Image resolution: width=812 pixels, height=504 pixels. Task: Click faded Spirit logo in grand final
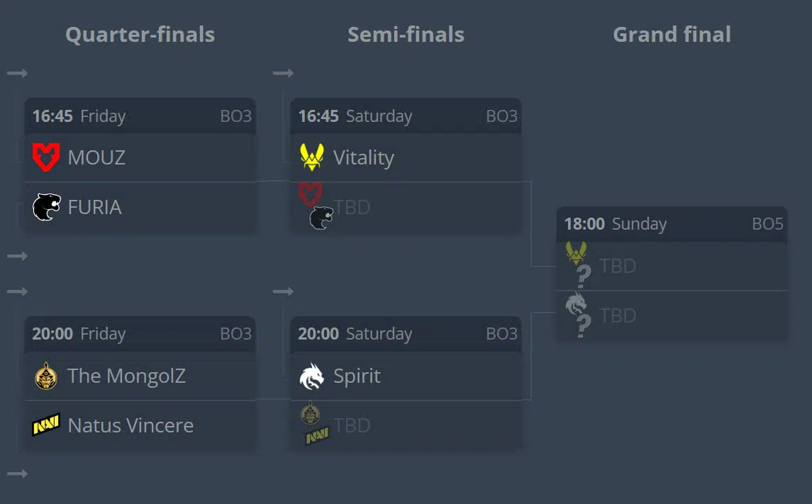coord(576,303)
